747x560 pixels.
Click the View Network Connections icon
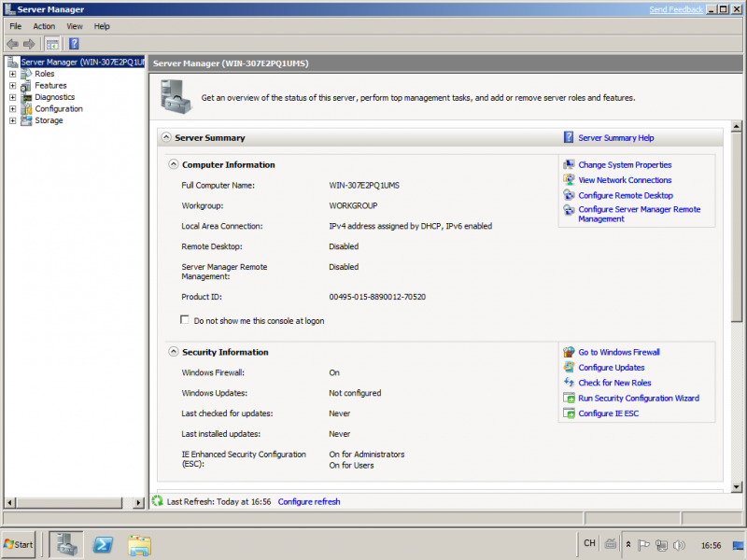[x=569, y=180]
